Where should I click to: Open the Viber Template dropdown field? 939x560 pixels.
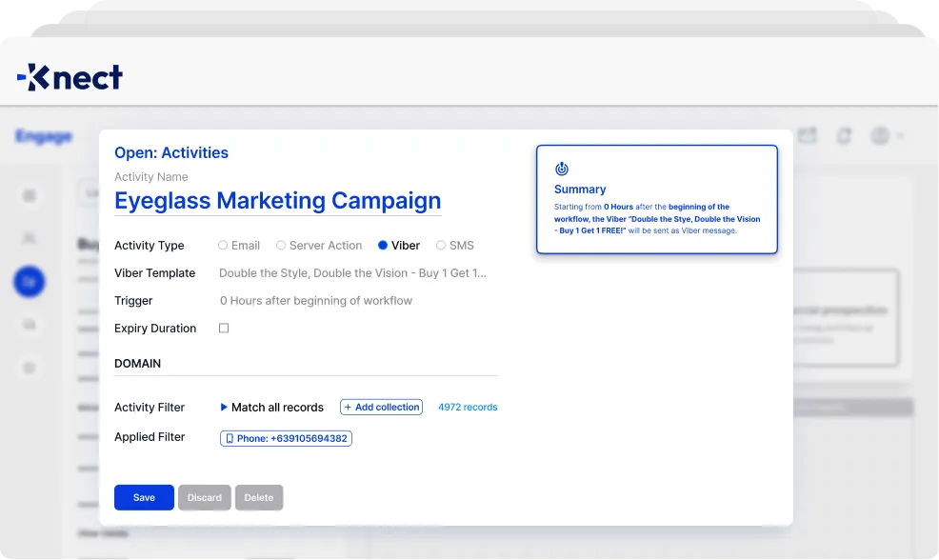[x=352, y=273]
